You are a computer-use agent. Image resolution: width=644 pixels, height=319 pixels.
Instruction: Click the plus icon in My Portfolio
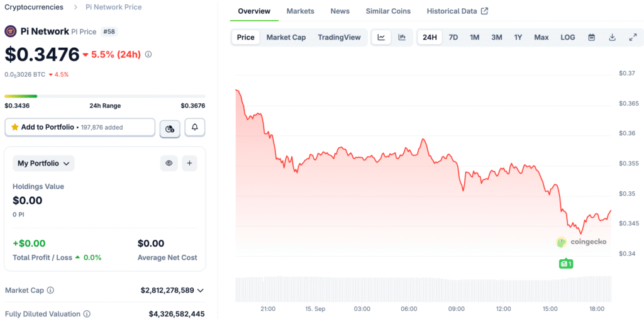189,163
